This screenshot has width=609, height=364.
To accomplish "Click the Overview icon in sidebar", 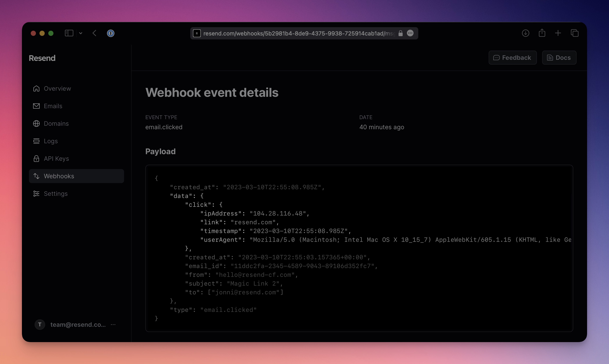I will pos(36,88).
